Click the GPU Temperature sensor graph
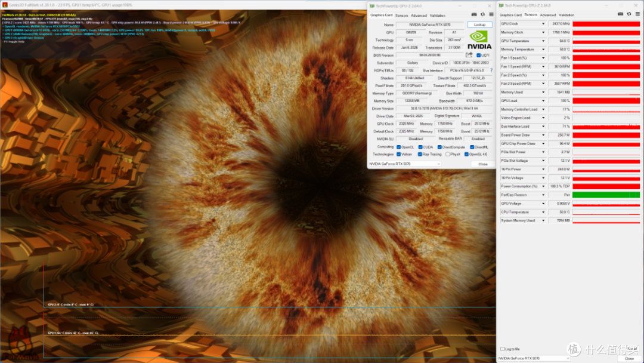 [x=606, y=41]
